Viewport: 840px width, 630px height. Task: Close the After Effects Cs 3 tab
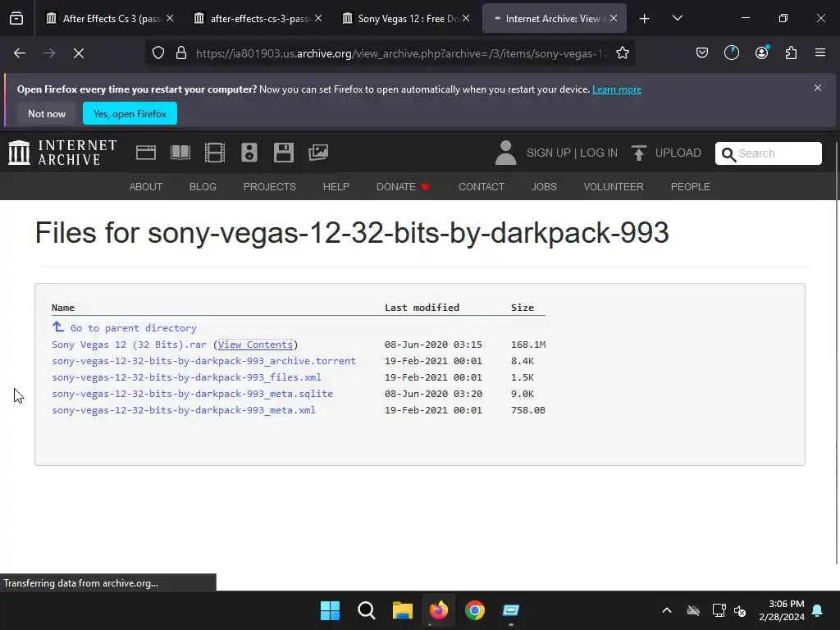click(170, 18)
